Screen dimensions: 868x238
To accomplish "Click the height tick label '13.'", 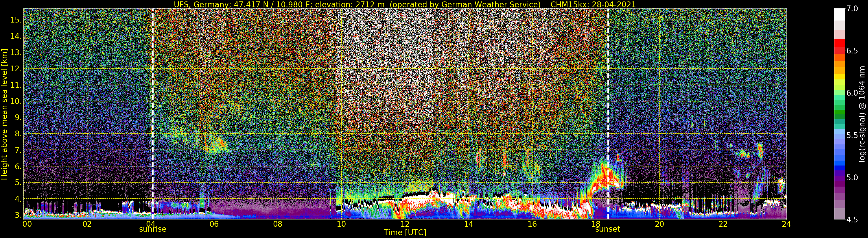I will tap(16, 53).
